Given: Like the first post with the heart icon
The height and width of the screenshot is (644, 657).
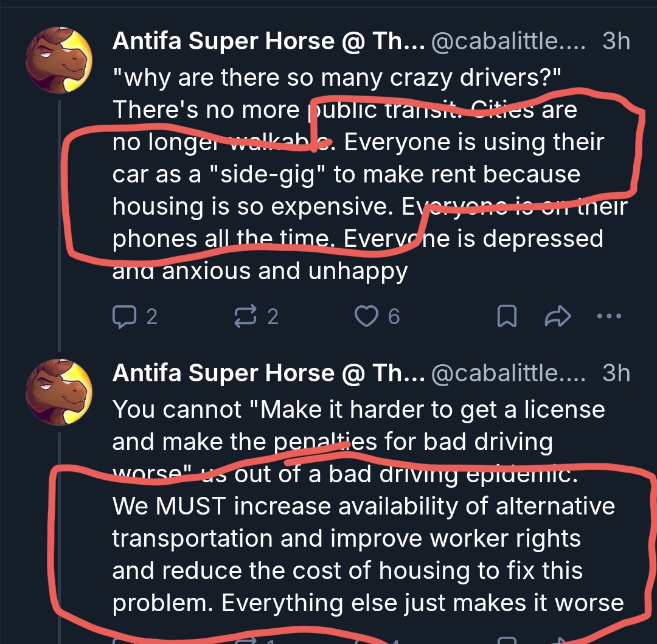Looking at the screenshot, I should point(367,316).
